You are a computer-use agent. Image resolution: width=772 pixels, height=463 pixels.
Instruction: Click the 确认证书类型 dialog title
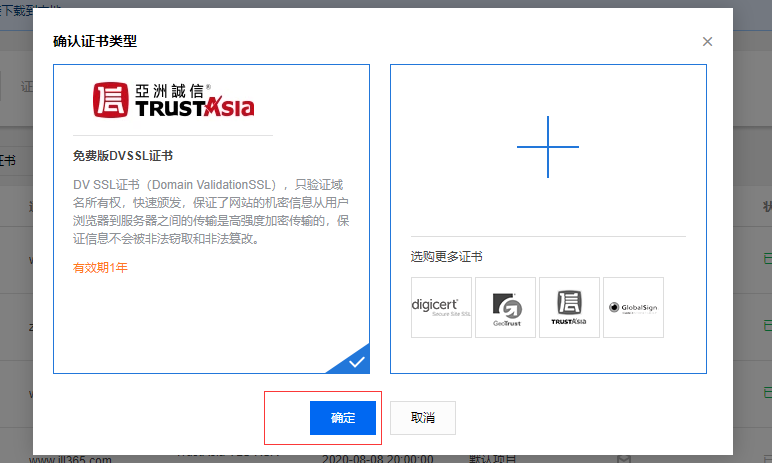click(95, 41)
